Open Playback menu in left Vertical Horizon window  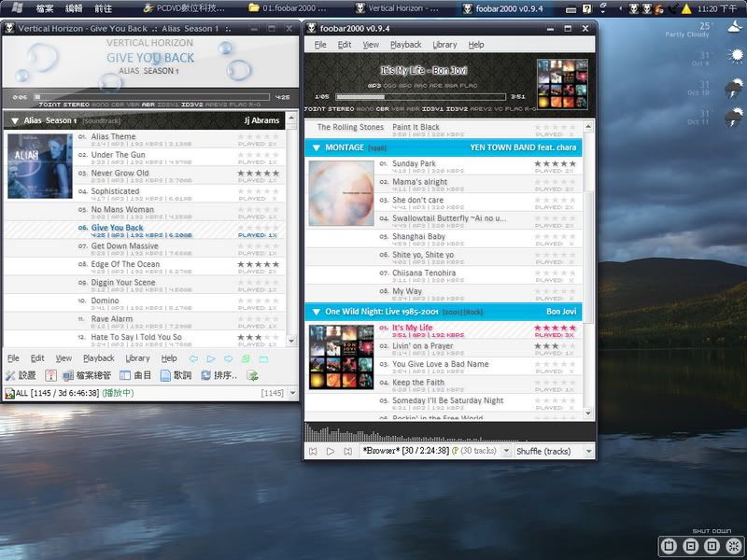coord(99,358)
